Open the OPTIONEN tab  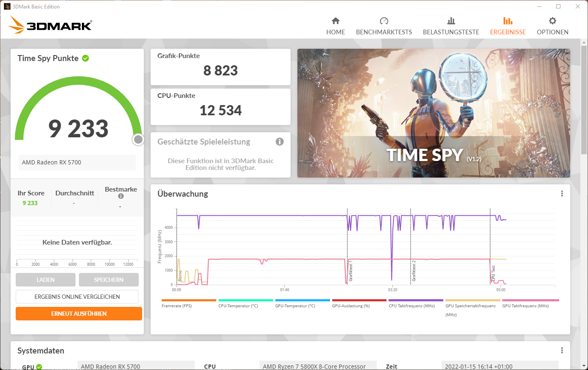(x=552, y=26)
